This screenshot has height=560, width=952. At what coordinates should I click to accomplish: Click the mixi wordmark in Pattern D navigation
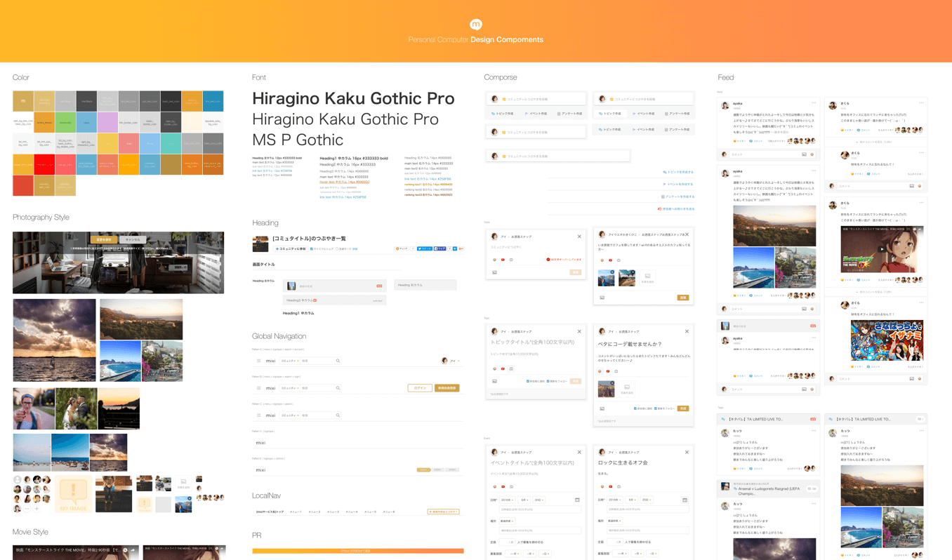260,443
